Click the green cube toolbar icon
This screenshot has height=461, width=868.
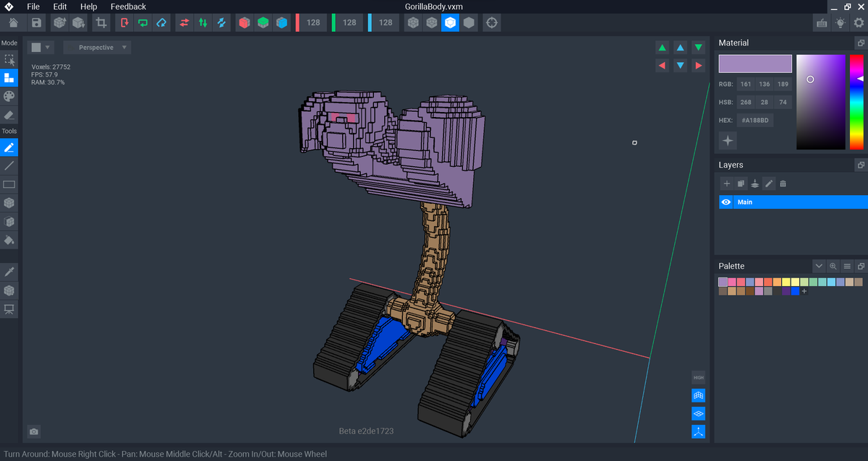coord(263,22)
